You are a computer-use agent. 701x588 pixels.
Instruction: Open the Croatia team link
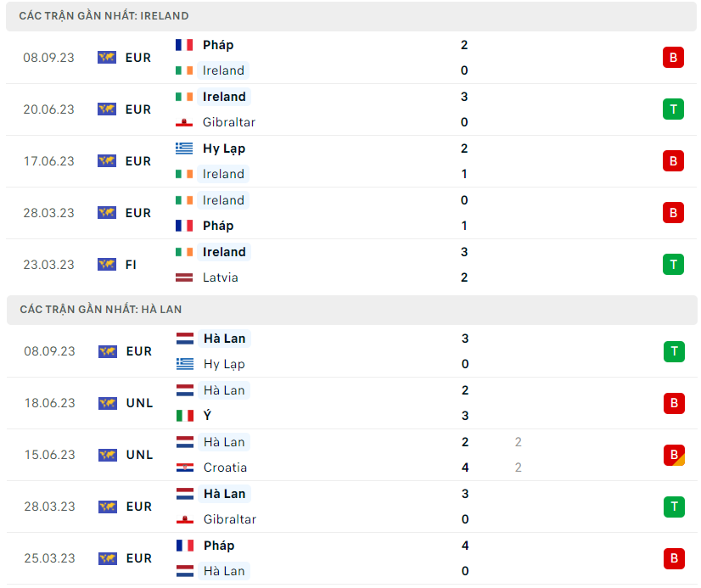(225, 468)
